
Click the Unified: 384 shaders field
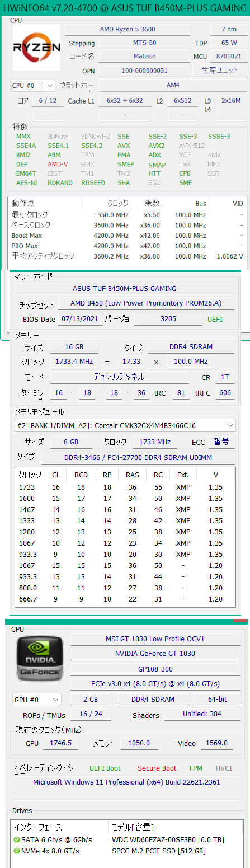coord(203,714)
